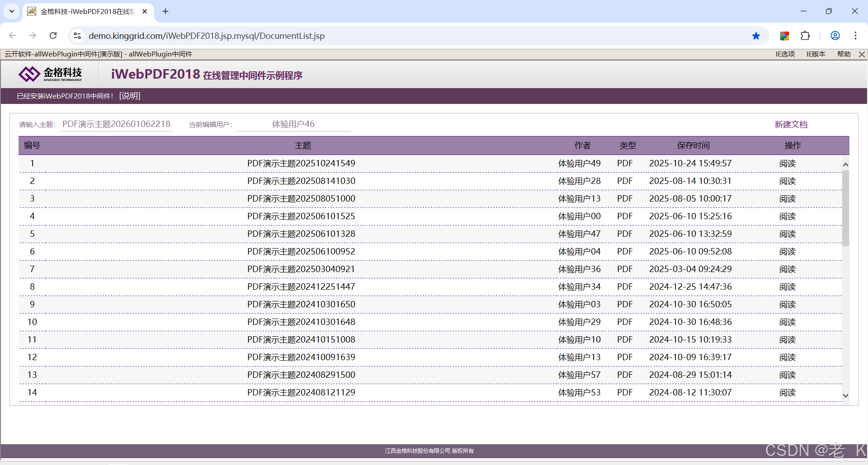
Task: Click 阅读 for PDF演示主题202408121129
Action: click(x=788, y=393)
